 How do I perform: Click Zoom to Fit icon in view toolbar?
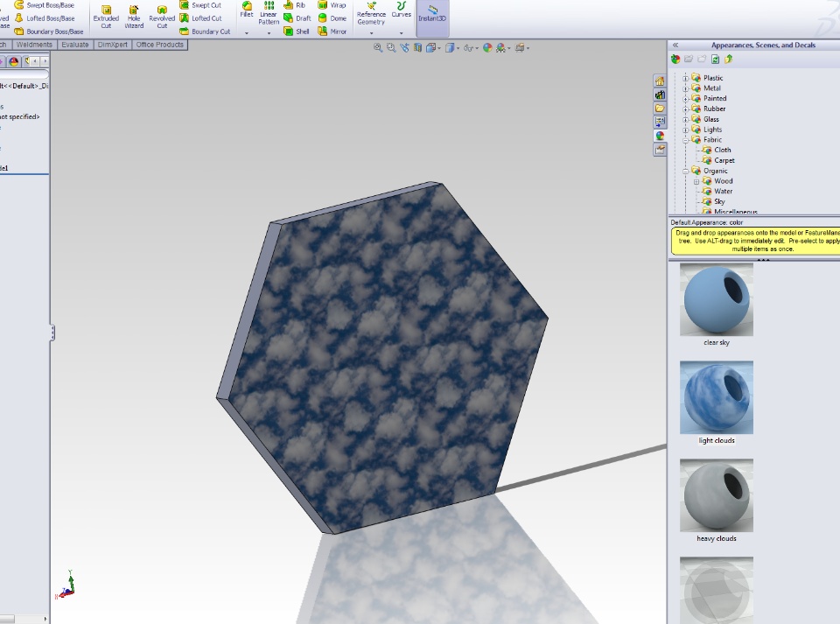coord(378,47)
